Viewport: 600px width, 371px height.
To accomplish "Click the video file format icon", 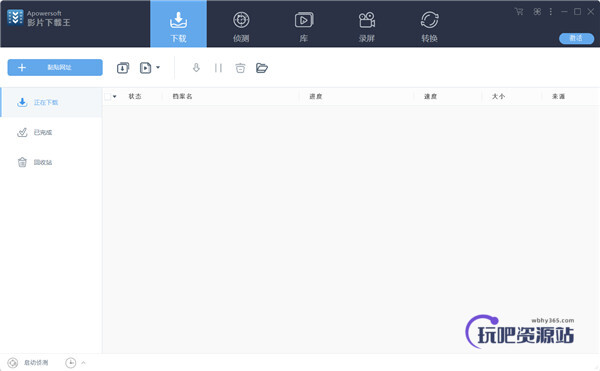I will (145, 68).
